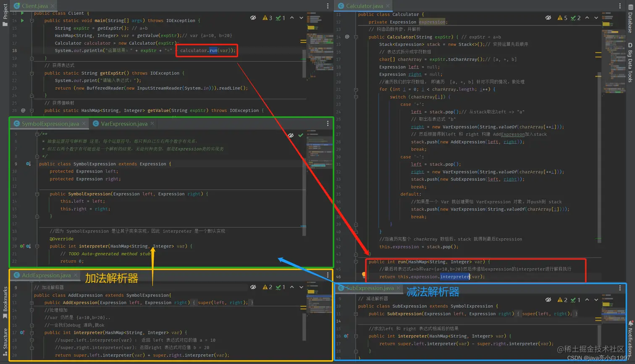This screenshot has height=364, width=635.
Task: Collapse the Javadoc comment fold at SymbolExpression line 5
Action: [37, 134]
